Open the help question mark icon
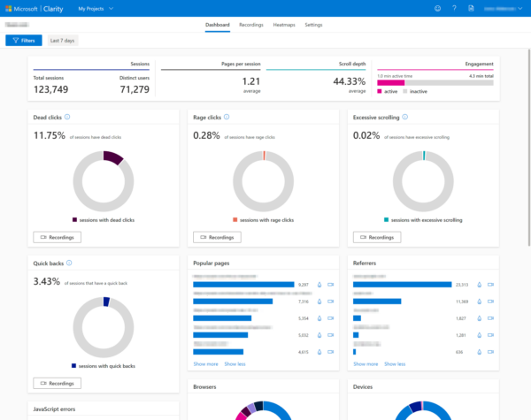 (x=454, y=8)
